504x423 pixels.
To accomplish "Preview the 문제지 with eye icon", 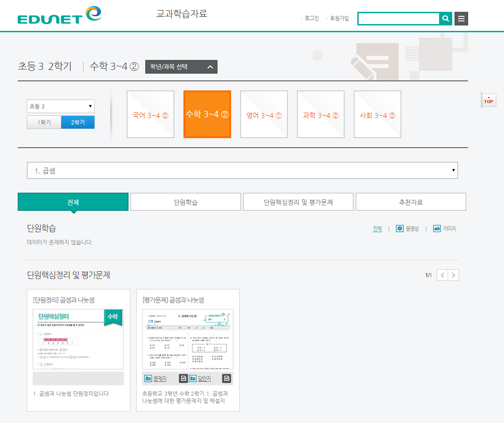I will click(183, 378).
